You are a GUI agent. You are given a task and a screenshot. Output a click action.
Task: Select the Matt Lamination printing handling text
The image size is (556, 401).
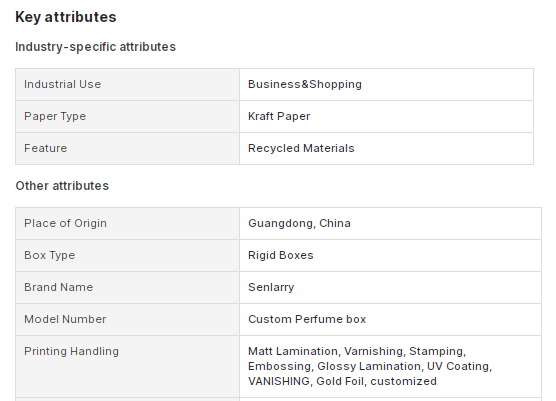[x=293, y=351]
